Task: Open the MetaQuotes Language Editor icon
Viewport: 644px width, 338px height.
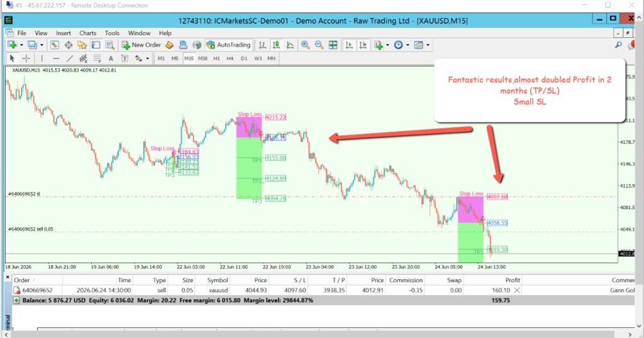Action: tap(169, 45)
